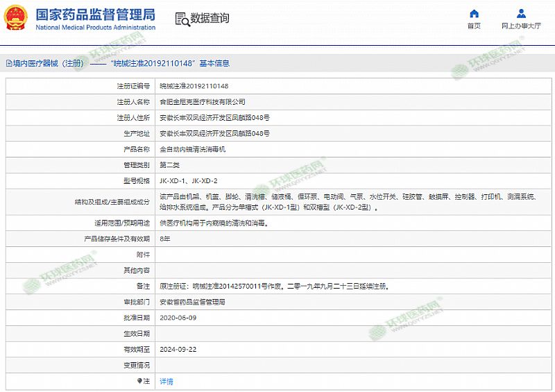Click the bullet marker beside 注

click(x=139, y=381)
